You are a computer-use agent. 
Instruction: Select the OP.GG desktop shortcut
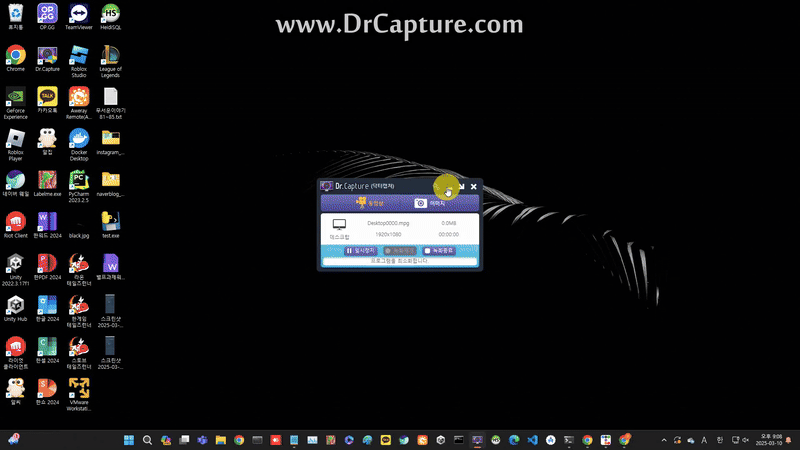point(47,16)
